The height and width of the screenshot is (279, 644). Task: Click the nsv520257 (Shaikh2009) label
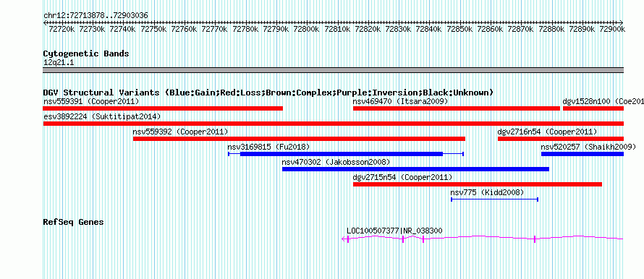pyautogui.click(x=588, y=147)
